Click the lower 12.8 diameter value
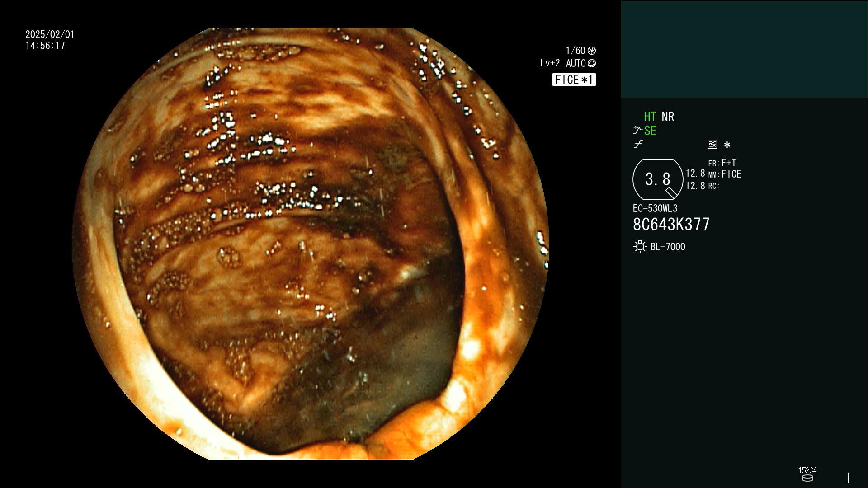Viewport: 868px width, 488px height. tap(695, 186)
